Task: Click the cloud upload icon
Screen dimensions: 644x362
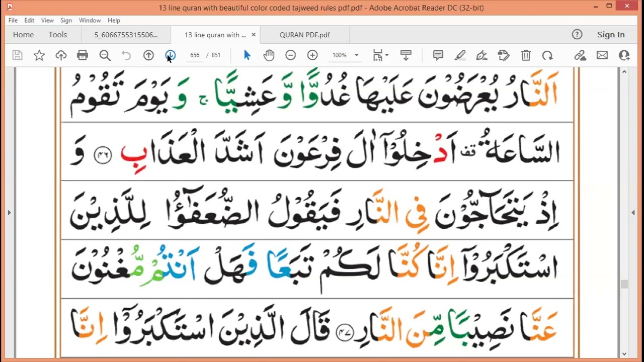Action: point(61,55)
